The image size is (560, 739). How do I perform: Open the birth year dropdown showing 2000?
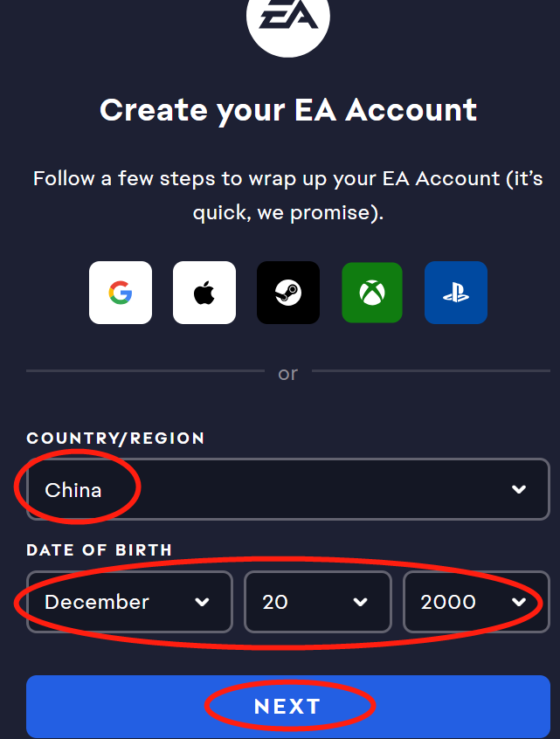[476, 602]
